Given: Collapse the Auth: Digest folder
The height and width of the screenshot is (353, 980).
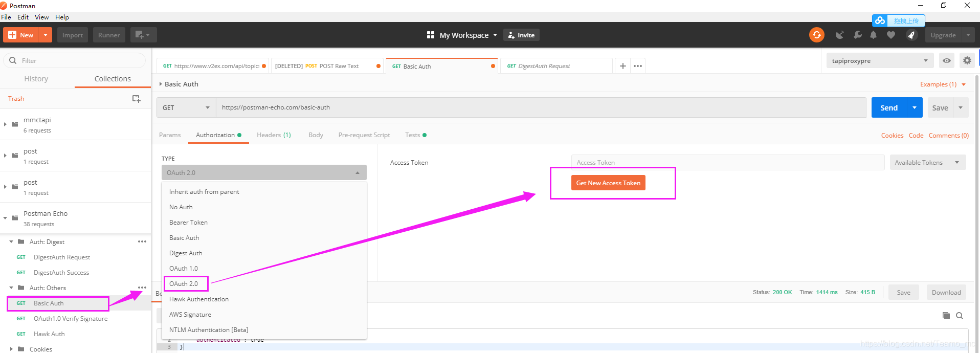Looking at the screenshot, I should point(11,241).
